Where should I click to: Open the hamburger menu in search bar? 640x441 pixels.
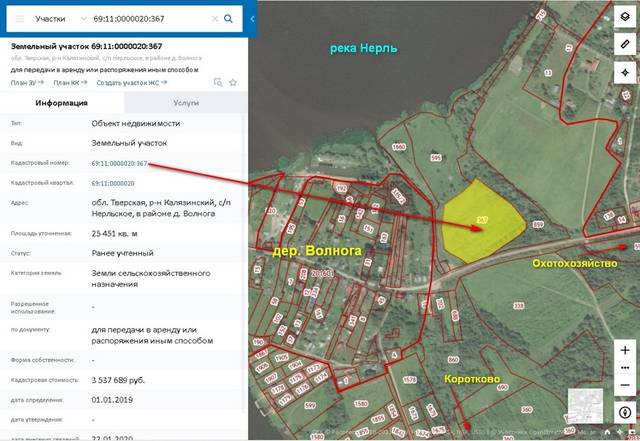[x=17, y=18]
